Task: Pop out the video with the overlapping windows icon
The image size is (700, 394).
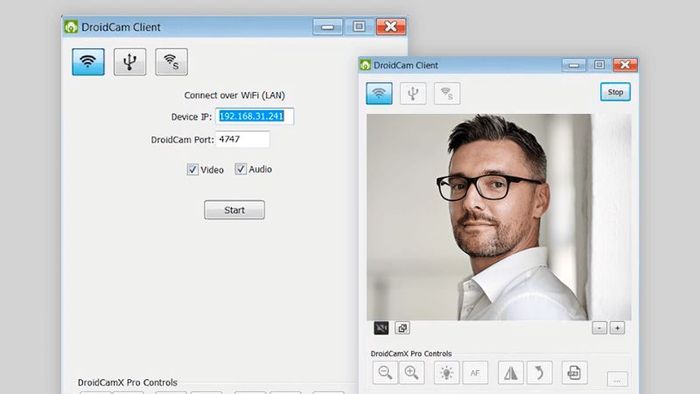Action: pyautogui.click(x=402, y=328)
